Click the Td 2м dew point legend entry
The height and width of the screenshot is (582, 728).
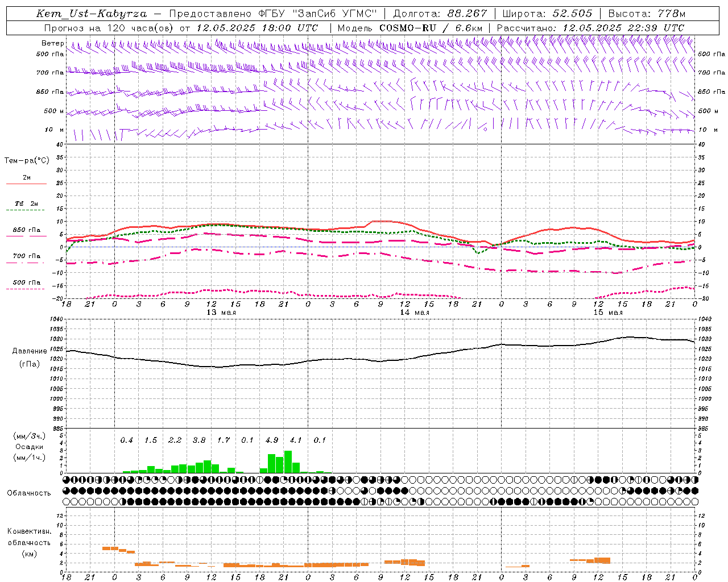click(x=26, y=203)
